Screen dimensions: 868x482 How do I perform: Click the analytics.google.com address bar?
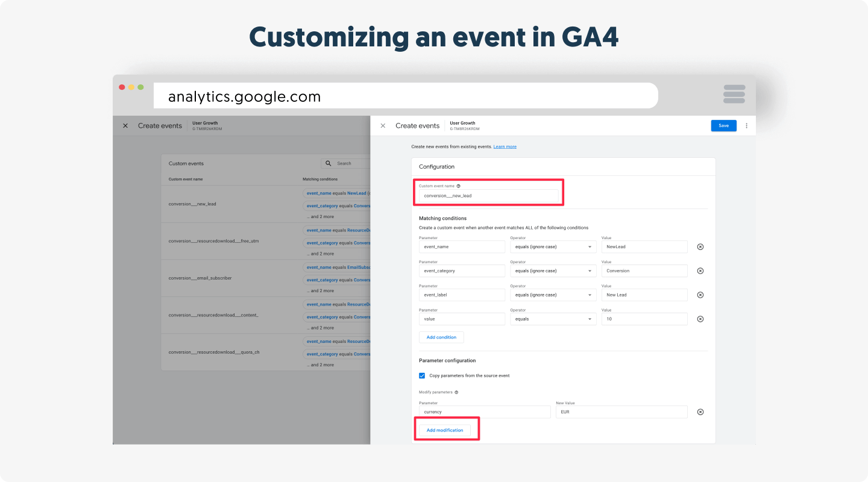(405, 96)
